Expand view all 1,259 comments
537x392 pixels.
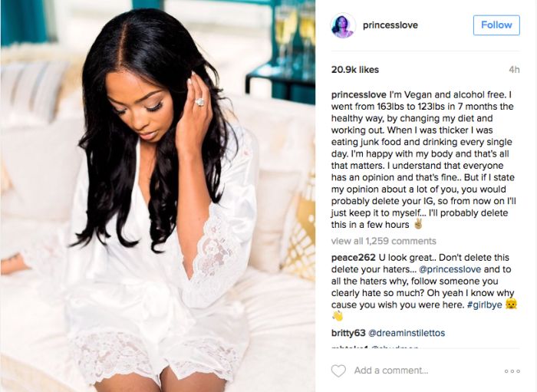coord(384,241)
